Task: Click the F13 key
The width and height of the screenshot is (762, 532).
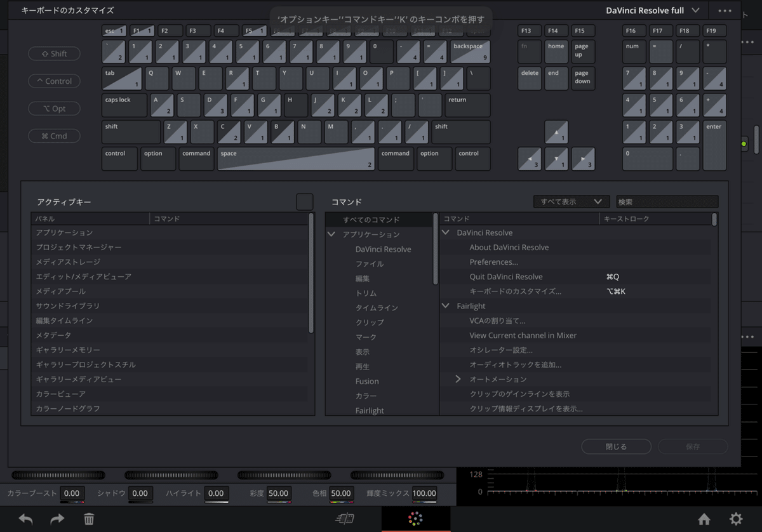Action: pyautogui.click(x=530, y=30)
